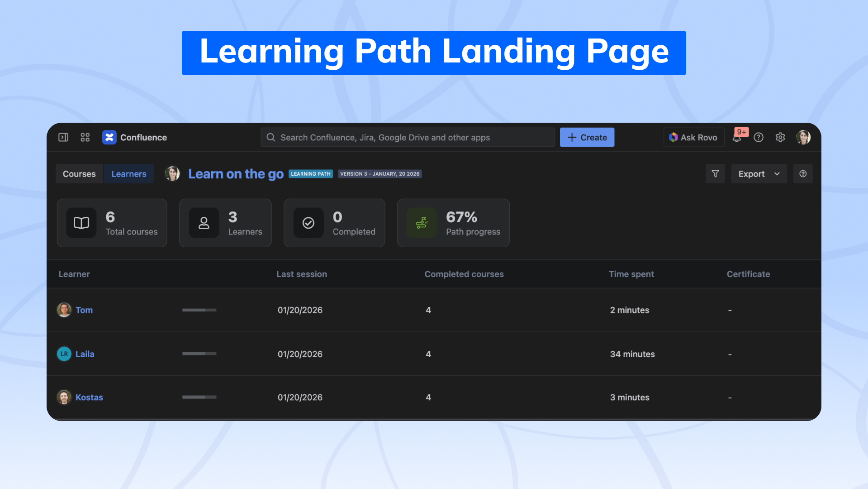868x489 pixels.
Task: Open the settings gear icon
Action: (780, 137)
